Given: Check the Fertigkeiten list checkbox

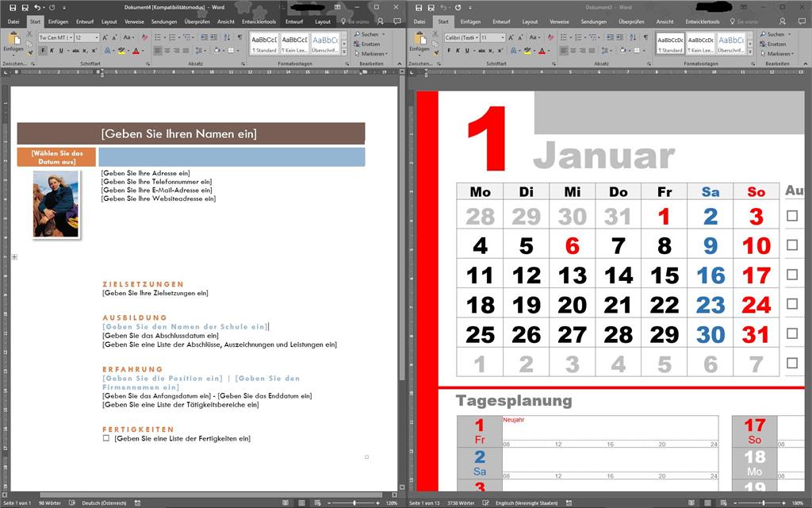Looking at the screenshot, I should click(106, 438).
